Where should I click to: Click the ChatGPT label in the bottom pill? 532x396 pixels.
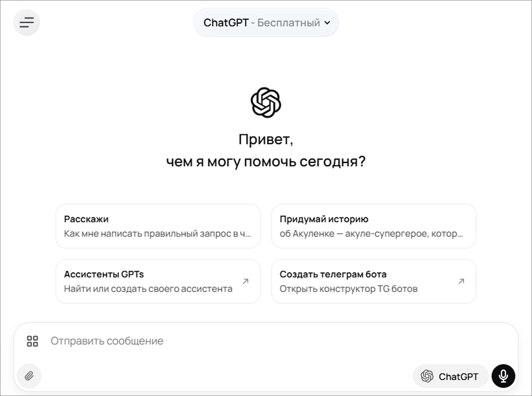(x=458, y=376)
